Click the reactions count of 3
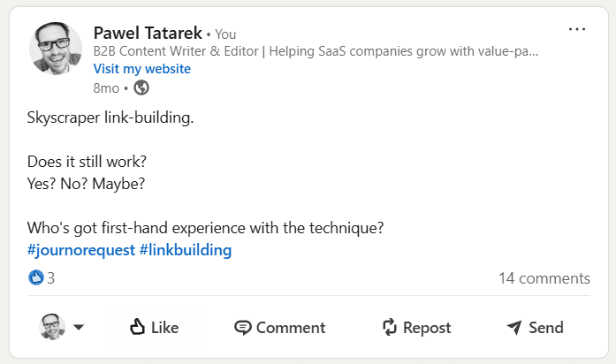 (51, 278)
